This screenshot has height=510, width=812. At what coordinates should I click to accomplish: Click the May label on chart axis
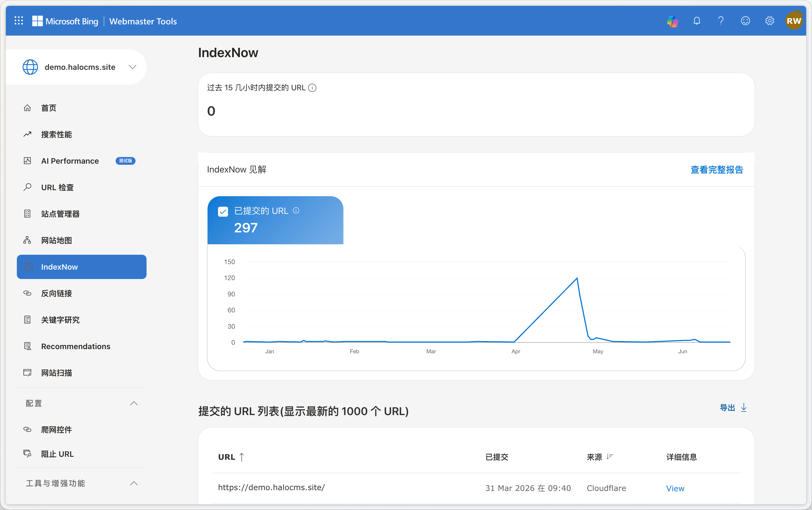[x=598, y=351]
